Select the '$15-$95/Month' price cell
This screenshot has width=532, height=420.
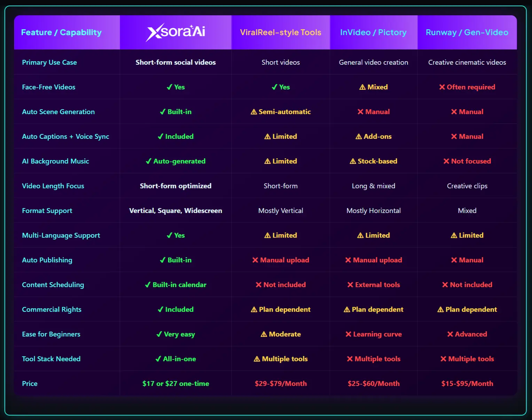(x=467, y=383)
